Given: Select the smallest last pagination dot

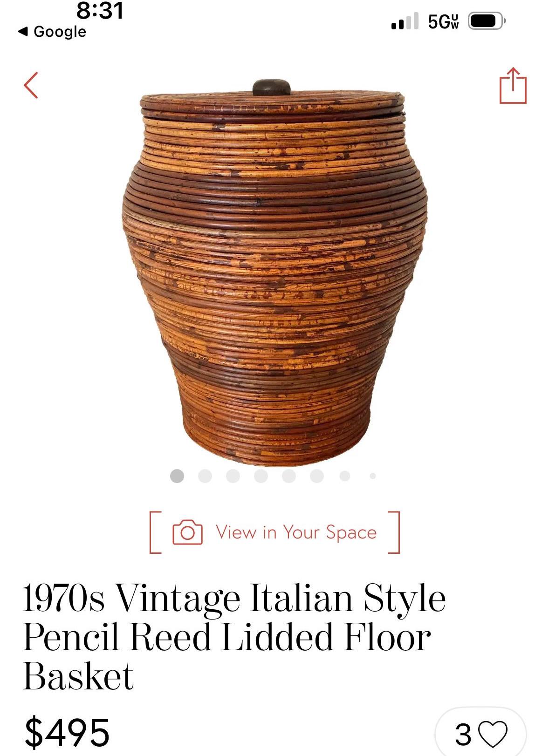Looking at the screenshot, I should click(373, 476).
